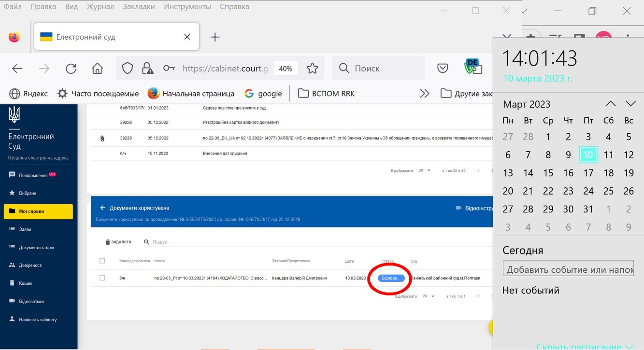Open the Відображати 20 dropdown under the upper table
The height and width of the screenshot is (350, 644).
[425, 170]
